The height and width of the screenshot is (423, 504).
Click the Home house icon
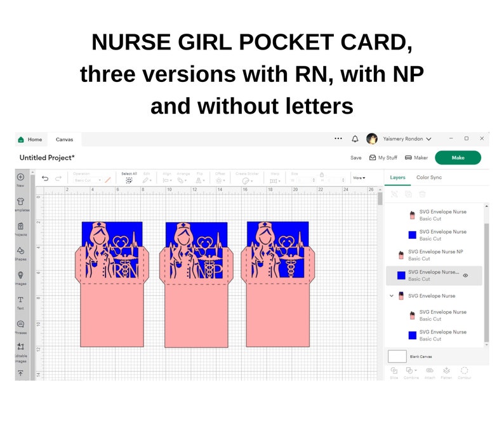21,139
